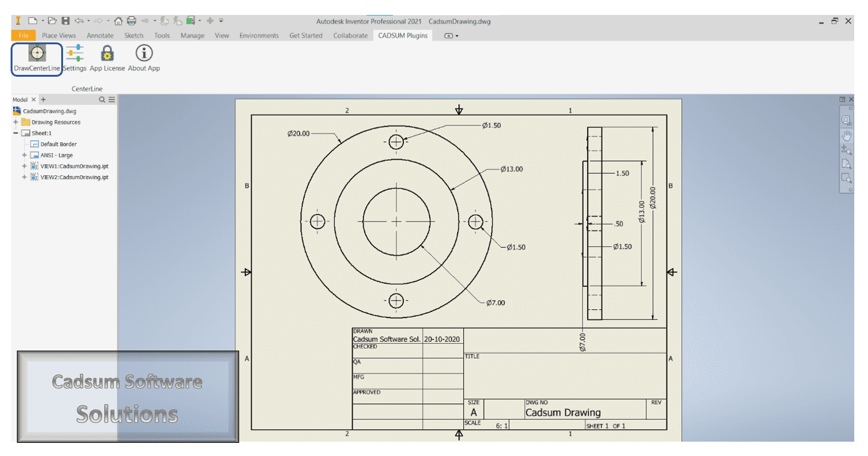
Task: Save the drawing with the Save icon
Action: click(x=66, y=21)
